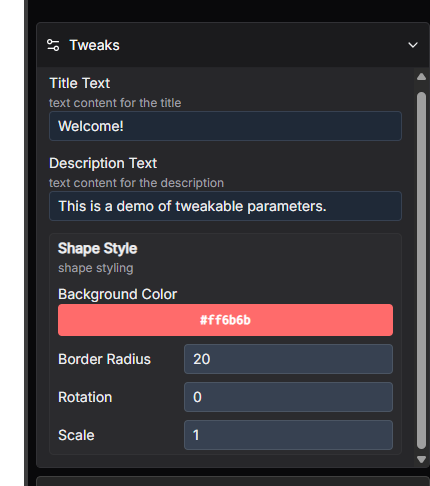Click the 'Shape Style' group heading
430x486 pixels.
coord(97,249)
